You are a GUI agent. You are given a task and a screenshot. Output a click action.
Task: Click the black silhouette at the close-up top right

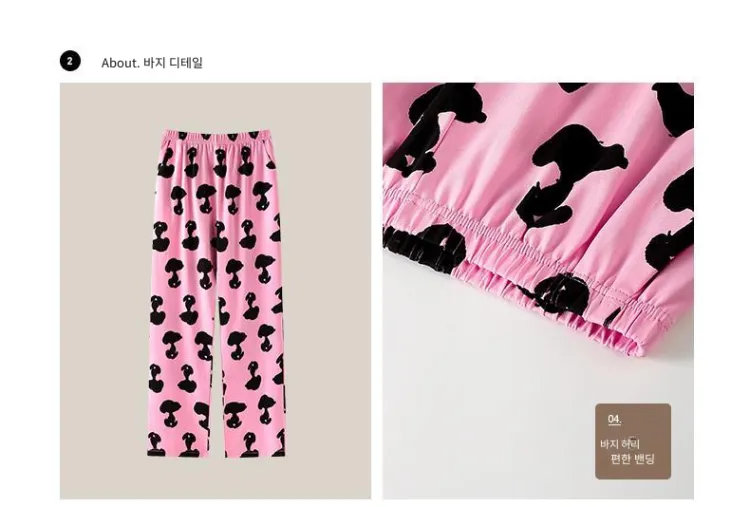pos(673,108)
